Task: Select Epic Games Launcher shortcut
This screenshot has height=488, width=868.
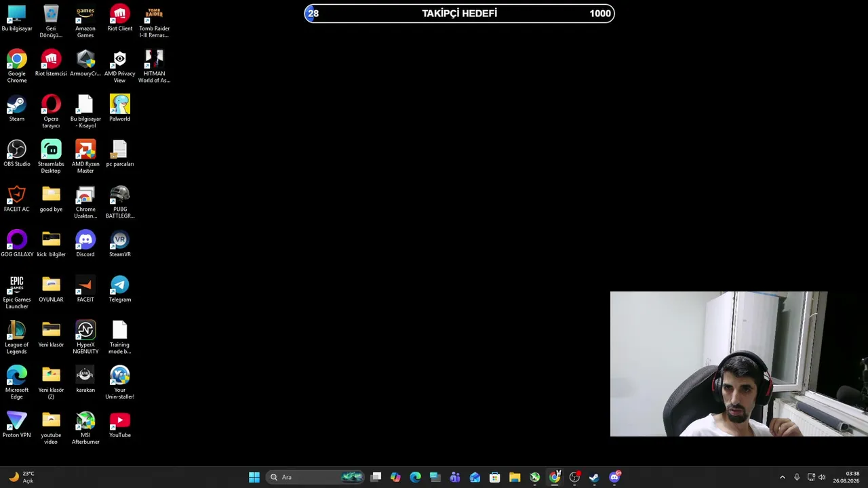Action: coord(17,293)
